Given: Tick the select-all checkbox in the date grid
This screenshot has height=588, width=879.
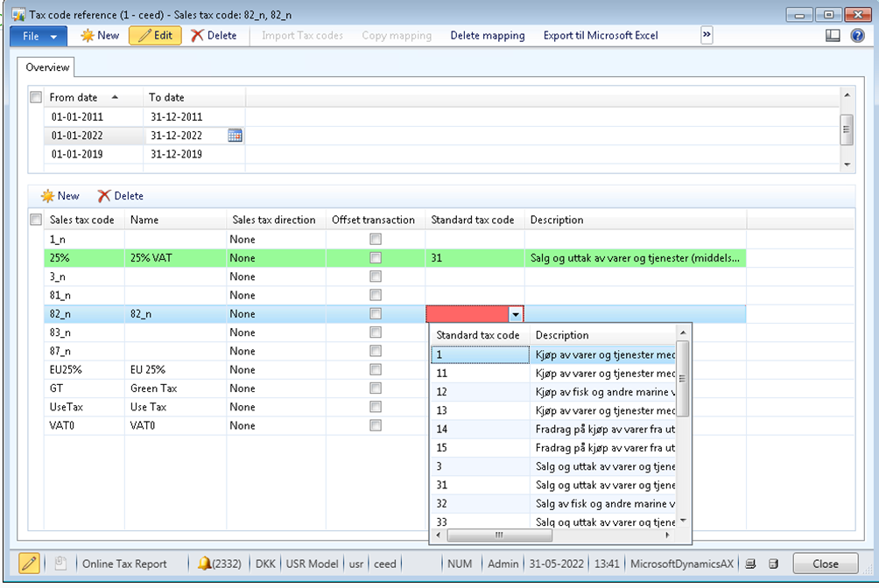Looking at the screenshot, I should pos(36,97).
